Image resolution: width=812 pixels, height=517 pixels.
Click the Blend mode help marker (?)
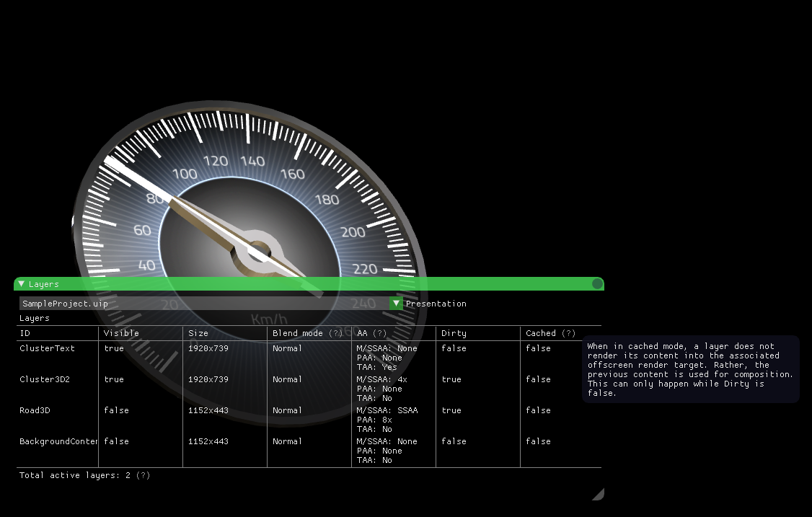pos(335,333)
